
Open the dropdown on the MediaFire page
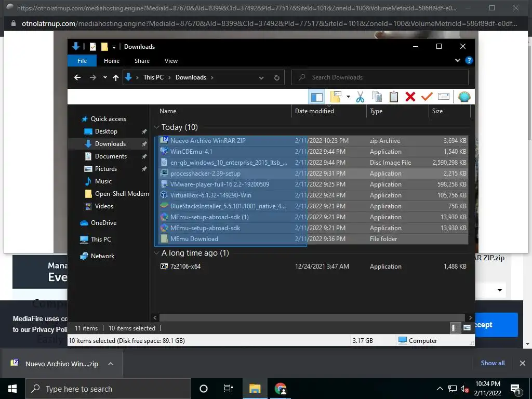(499, 290)
